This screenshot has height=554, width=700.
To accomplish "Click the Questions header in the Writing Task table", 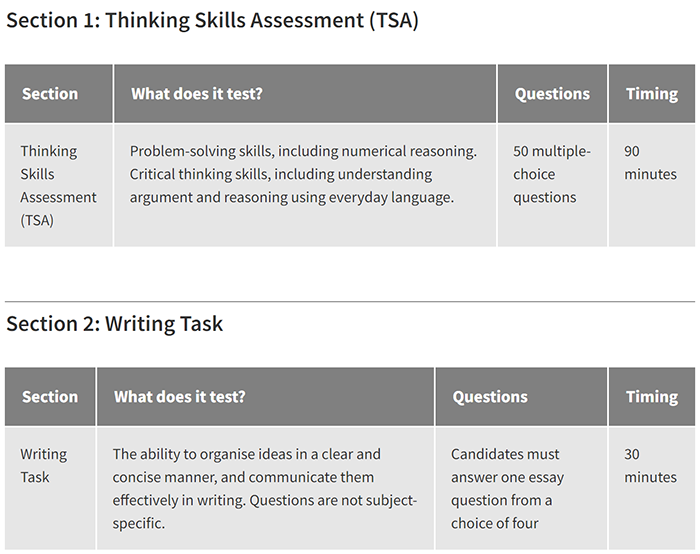I will [x=490, y=397].
